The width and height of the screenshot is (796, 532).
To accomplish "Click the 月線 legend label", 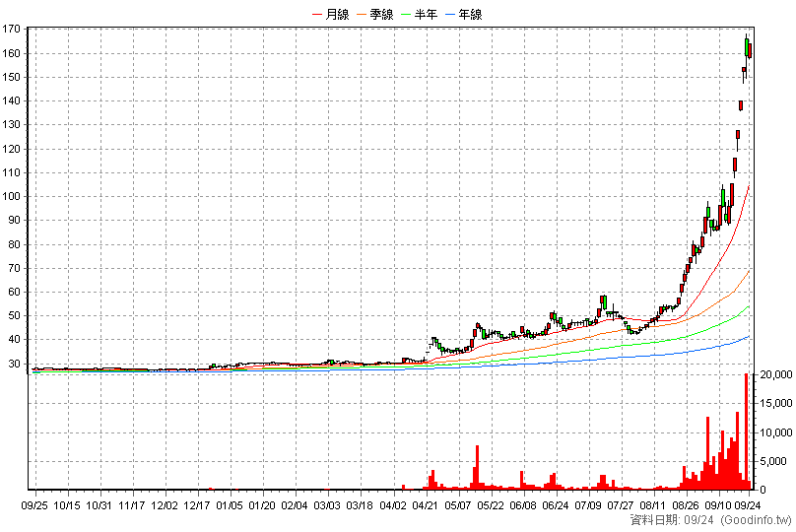I will point(337,14).
